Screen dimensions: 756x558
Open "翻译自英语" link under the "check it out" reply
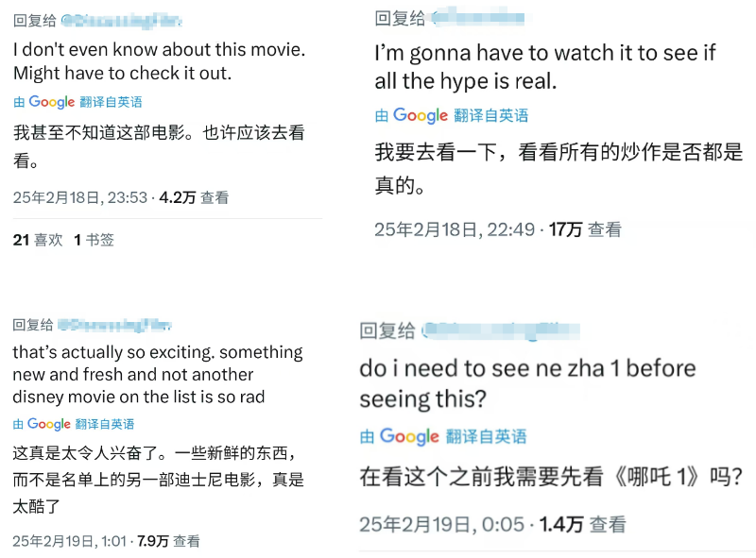pos(111,102)
